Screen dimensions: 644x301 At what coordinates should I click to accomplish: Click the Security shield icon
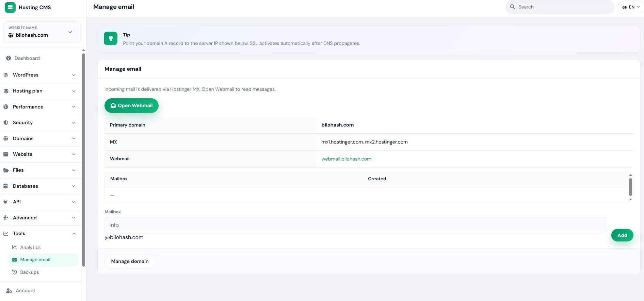point(6,122)
